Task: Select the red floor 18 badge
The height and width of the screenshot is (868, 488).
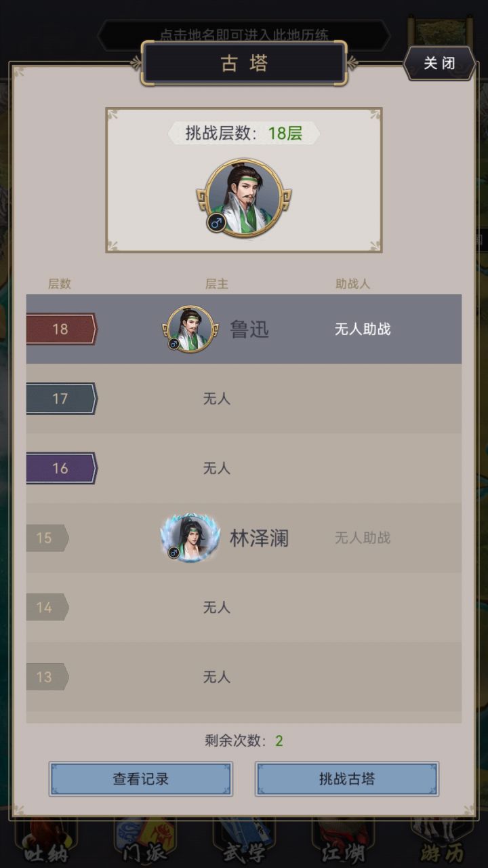Action: [x=62, y=329]
